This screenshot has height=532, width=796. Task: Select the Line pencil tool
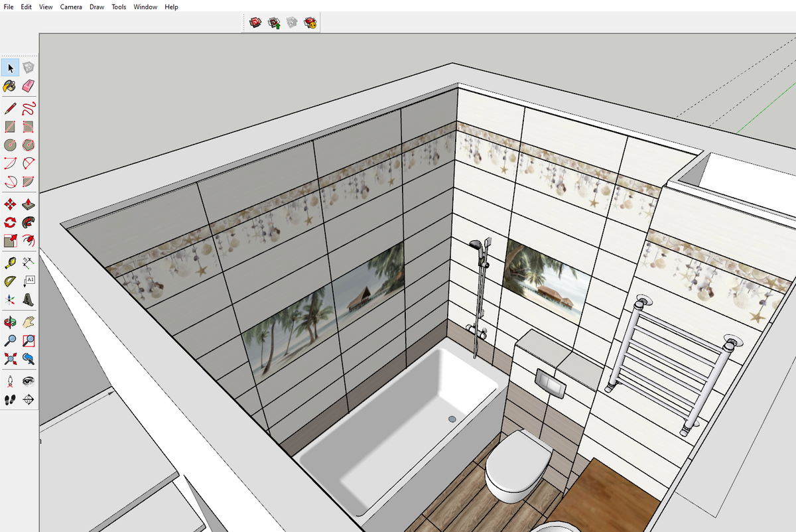point(10,109)
